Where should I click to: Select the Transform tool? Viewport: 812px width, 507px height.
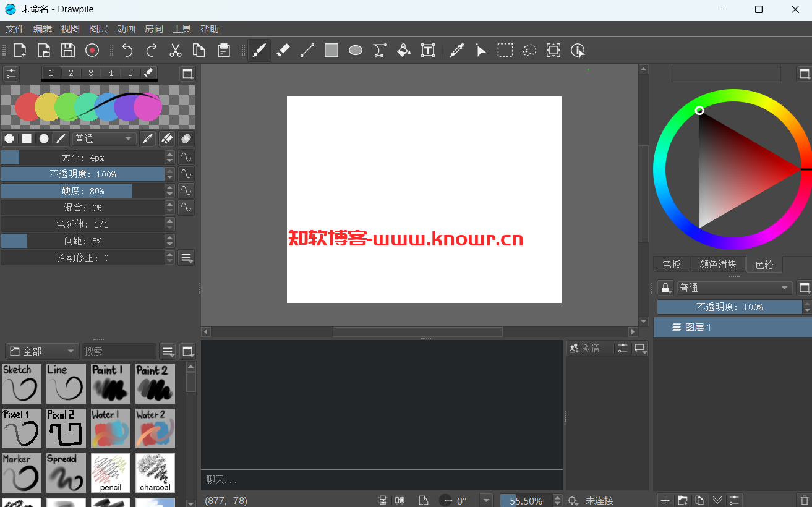point(553,51)
